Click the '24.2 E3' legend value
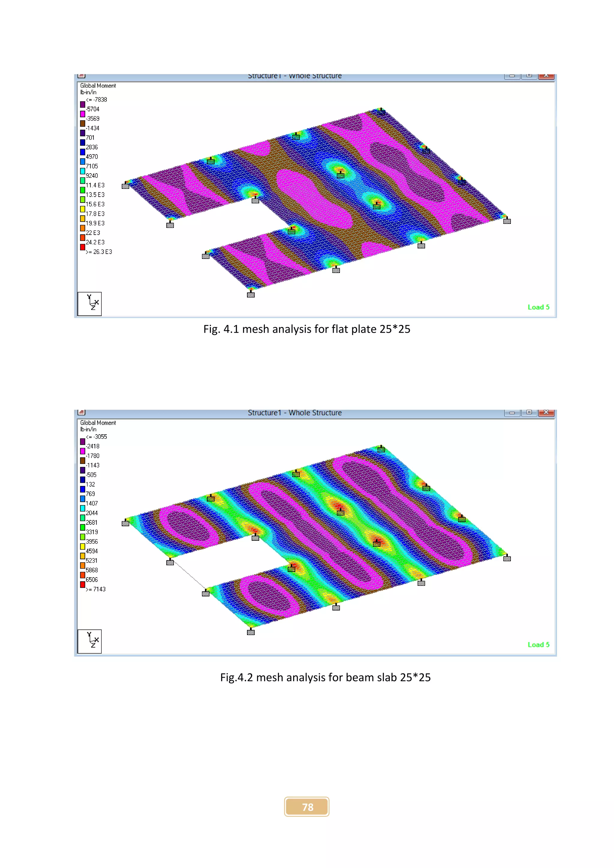The width and height of the screenshot is (614, 868). (x=95, y=242)
